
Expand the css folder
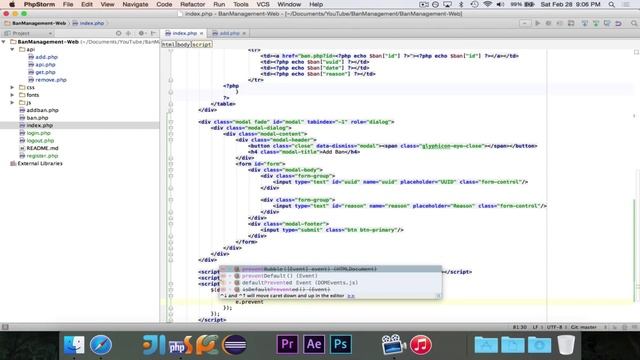[12, 87]
